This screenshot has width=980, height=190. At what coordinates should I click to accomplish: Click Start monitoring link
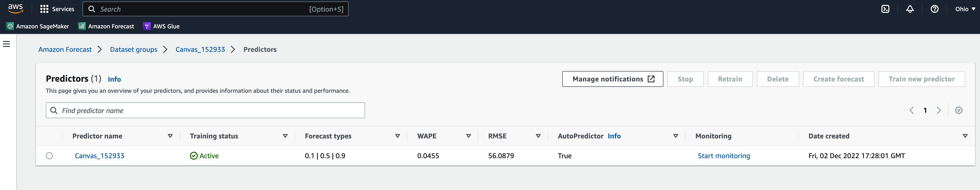[724, 156]
